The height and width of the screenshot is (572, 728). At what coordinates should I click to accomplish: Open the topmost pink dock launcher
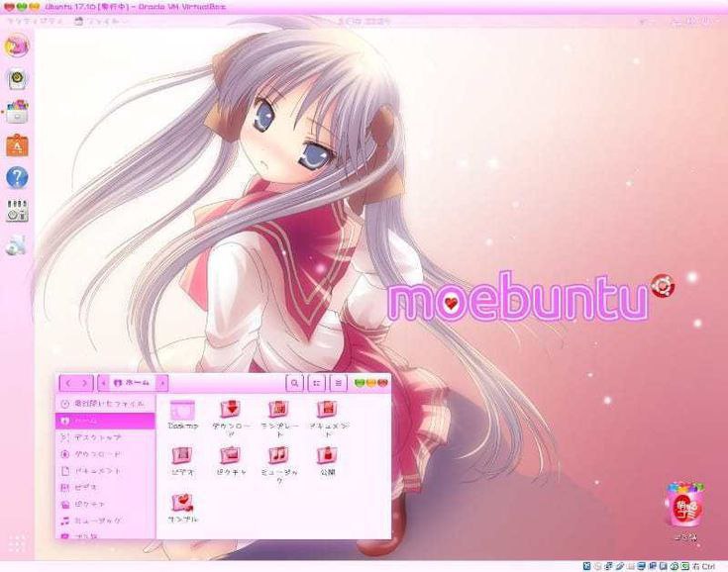pos(17,46)
